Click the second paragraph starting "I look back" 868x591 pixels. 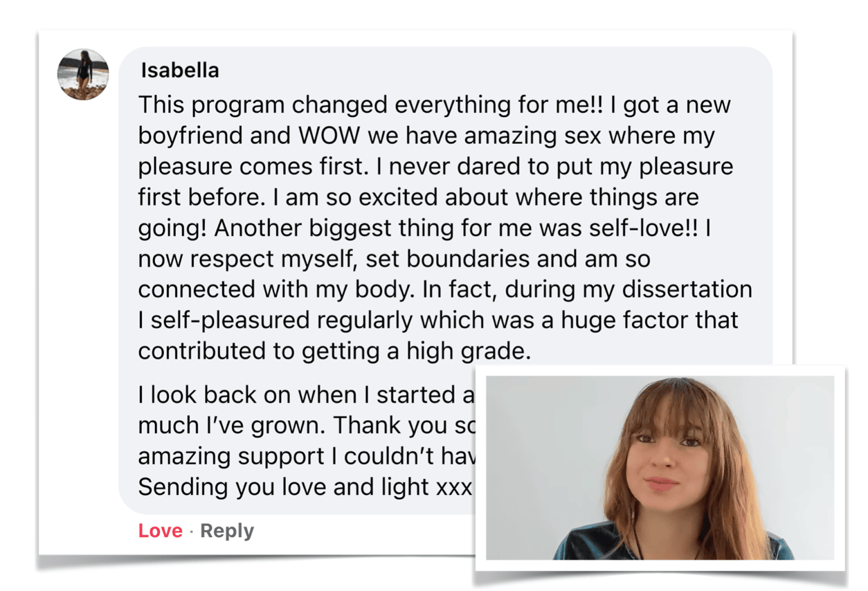(x=305, y=395)
